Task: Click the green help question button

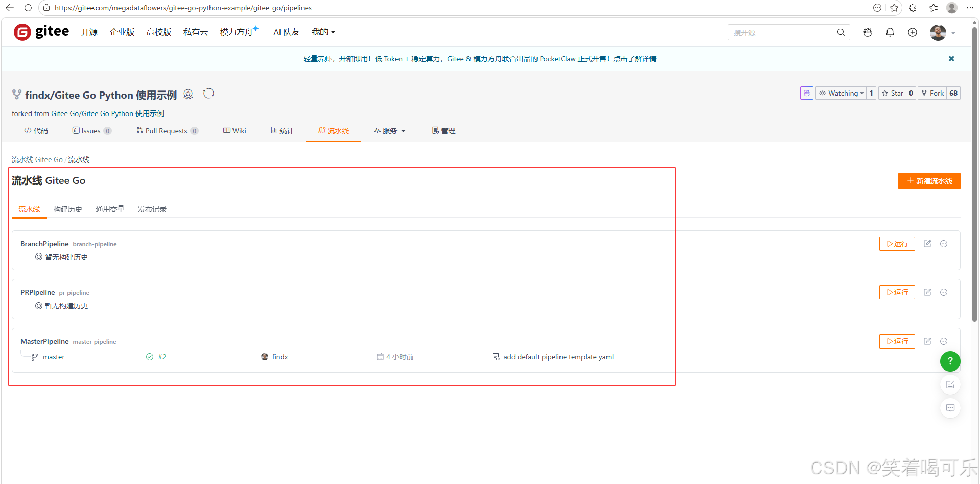Action: (x=950, y=361)
